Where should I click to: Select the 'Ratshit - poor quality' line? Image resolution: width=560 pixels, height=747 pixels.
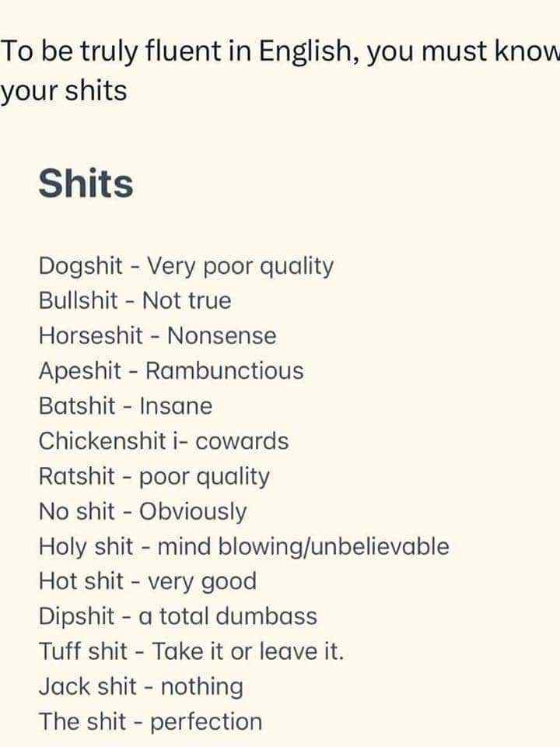point(154,477)
